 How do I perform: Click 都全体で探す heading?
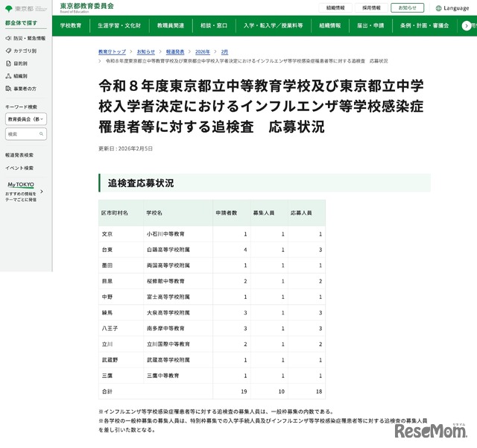22,23
